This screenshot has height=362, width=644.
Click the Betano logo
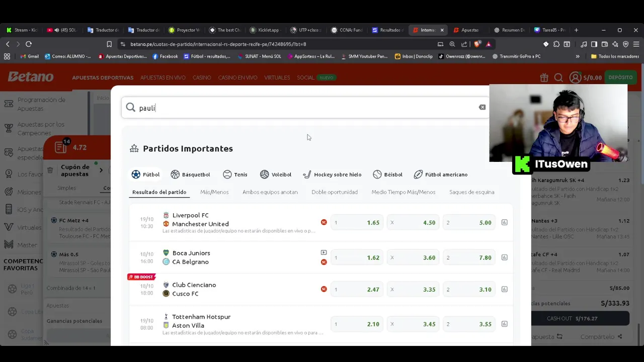[x=30, y=77]
